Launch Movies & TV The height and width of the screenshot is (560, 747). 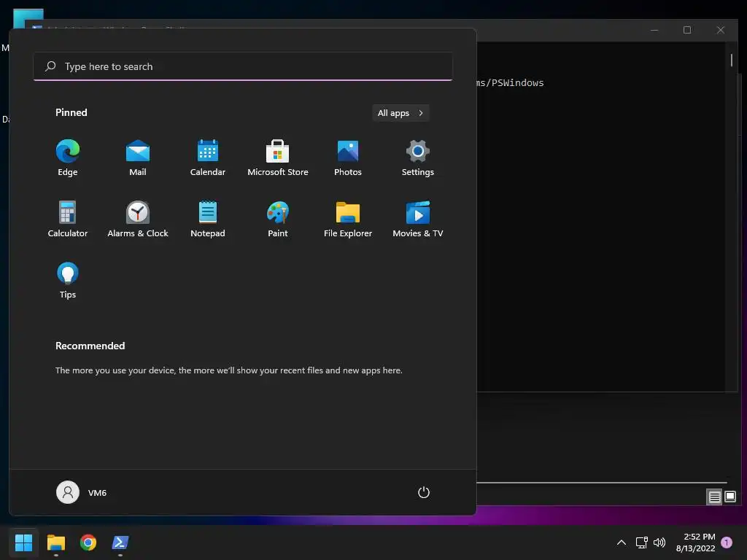click(x=418, y=219)
